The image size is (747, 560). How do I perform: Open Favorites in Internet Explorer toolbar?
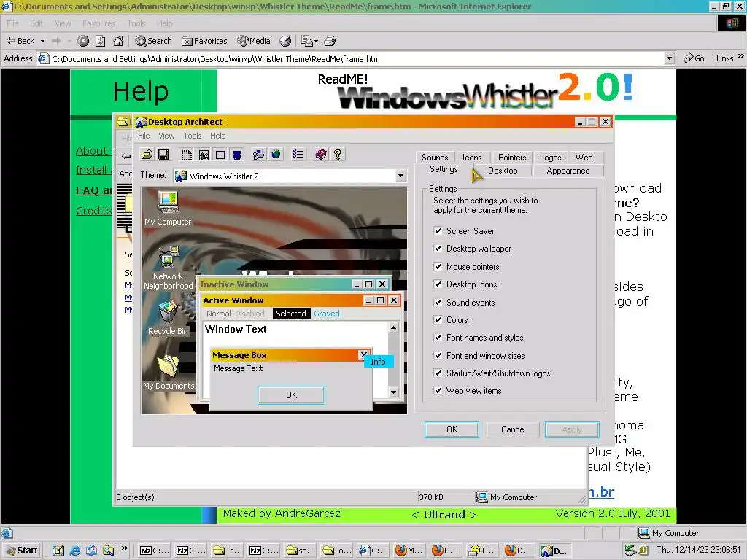[x=204, y=41]
